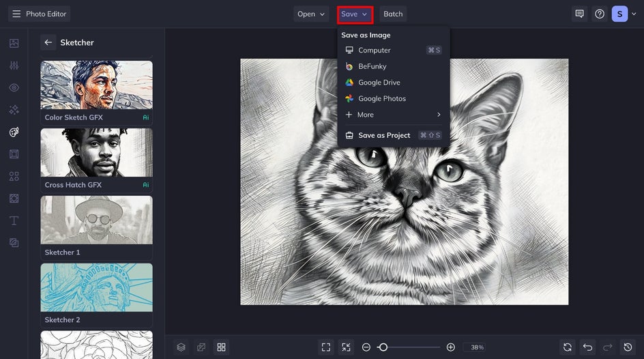Image resolution: width=644 pixels, height=359 pixels.
Task: Save image to BeFunky
Action: tap(393, 66)
